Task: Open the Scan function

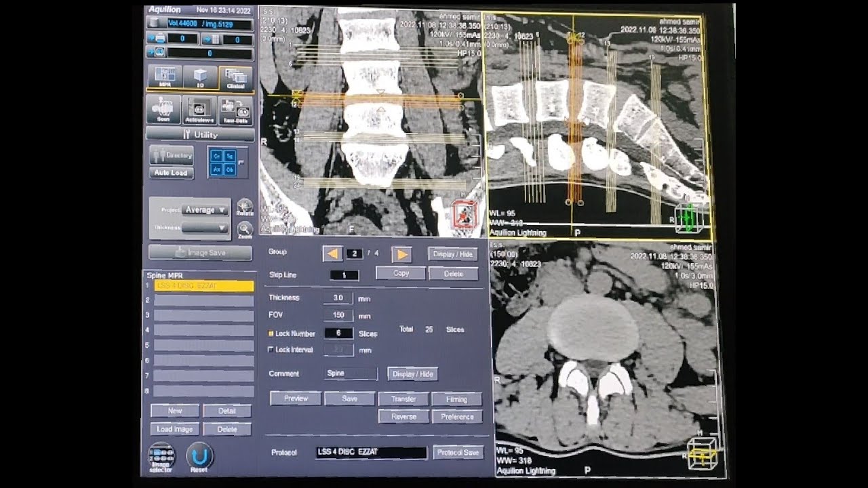Action: point(163,109)
